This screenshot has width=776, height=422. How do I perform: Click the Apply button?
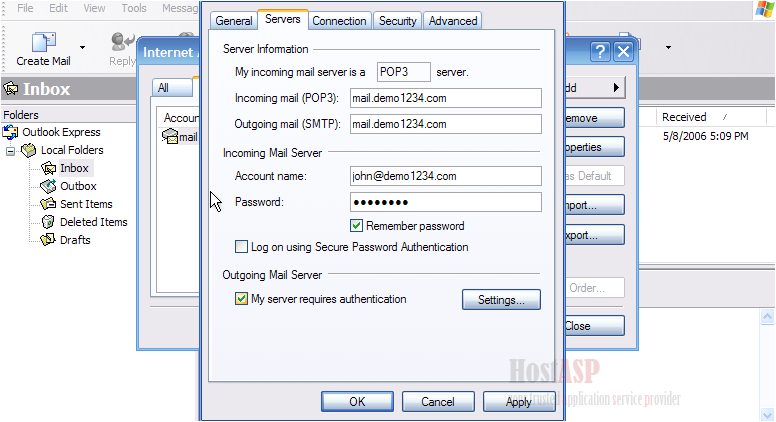519,402
